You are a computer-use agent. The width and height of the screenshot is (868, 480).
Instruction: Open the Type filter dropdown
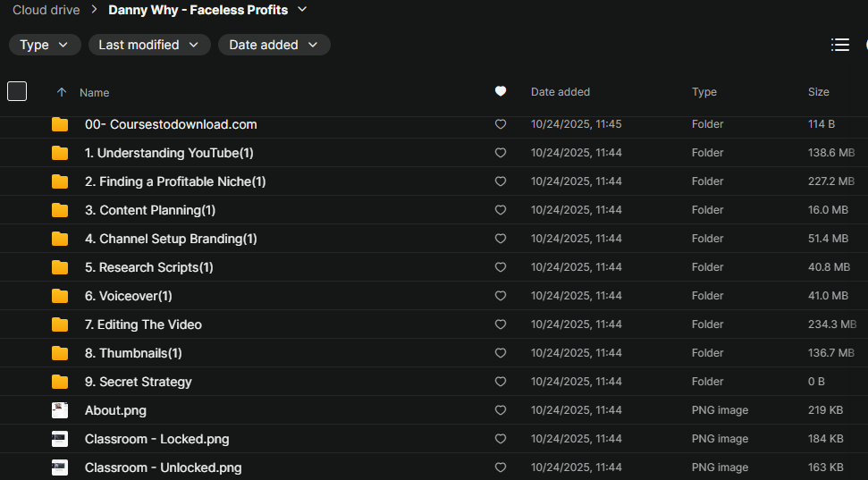pos(45,45)
